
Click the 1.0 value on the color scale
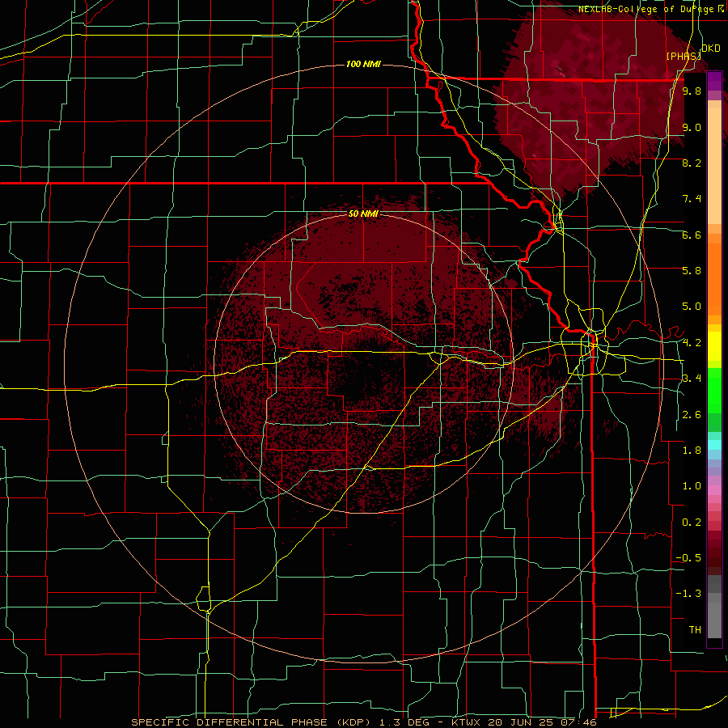pyautogui.click(x=692, y=486)
